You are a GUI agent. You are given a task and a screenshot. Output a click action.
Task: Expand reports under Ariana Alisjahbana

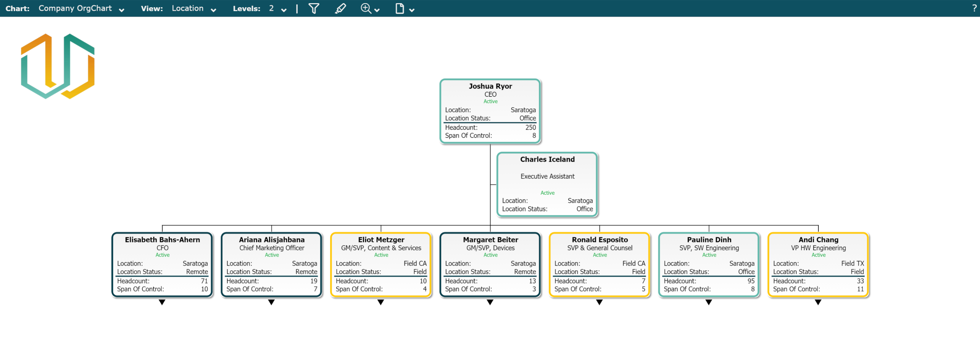click(271, 302)
